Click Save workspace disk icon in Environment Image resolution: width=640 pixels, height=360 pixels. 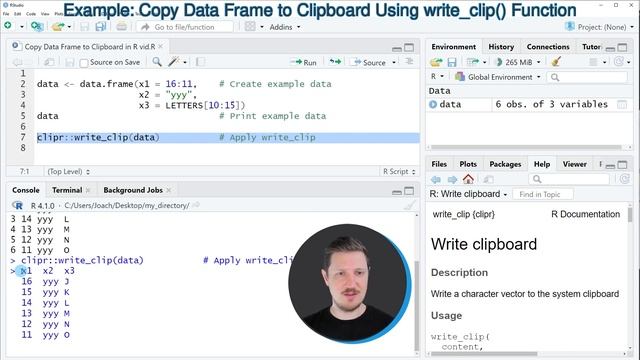[x=451, y=62]
